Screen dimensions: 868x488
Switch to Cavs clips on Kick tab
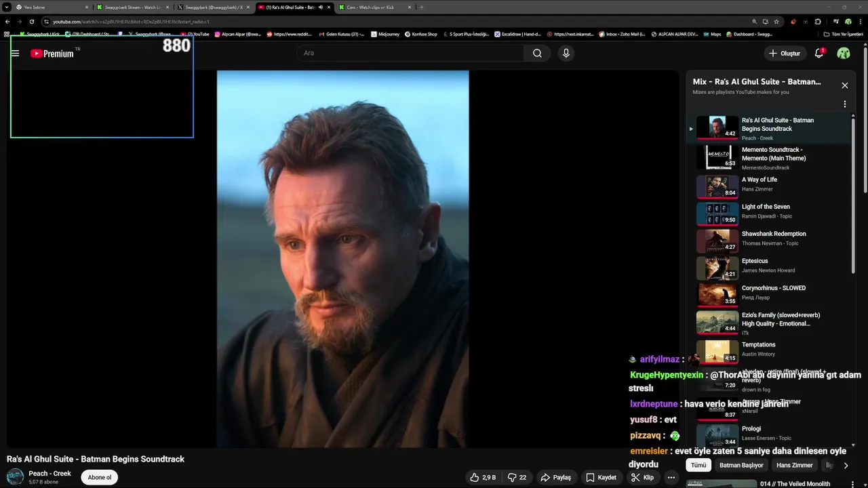point(374,7)
